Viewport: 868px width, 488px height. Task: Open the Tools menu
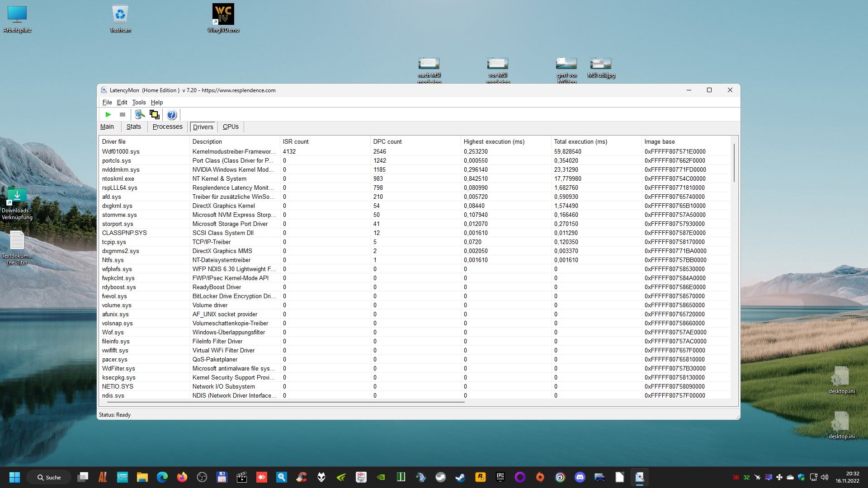(139, 103)
